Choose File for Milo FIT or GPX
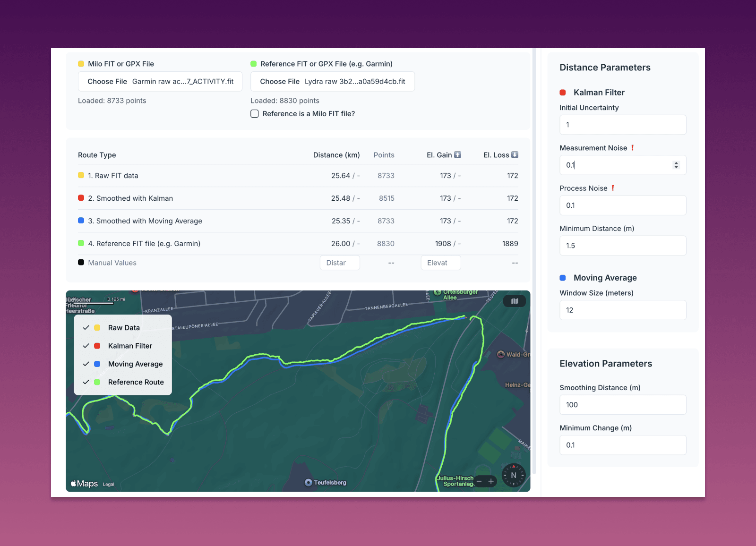Viewport: 756px width, 546px height. [x=108, y=82]
